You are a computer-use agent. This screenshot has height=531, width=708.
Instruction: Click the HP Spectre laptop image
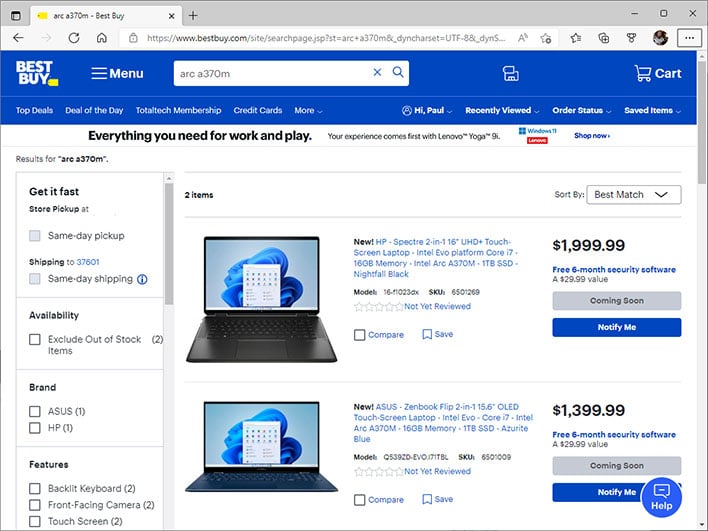(x=261, y=299)
